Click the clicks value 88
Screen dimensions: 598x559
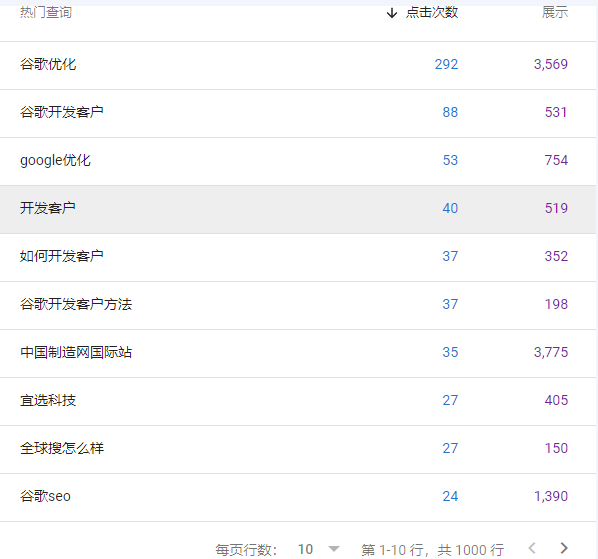point(450,112)
